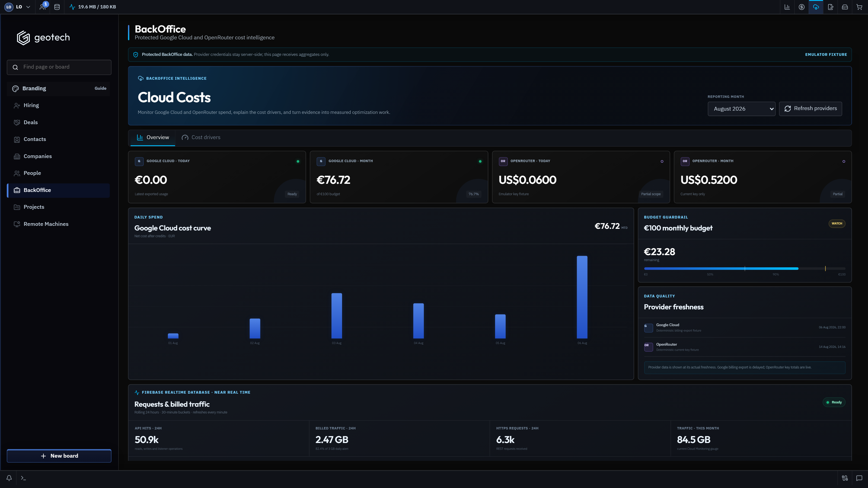Click the EMULATOR FIXTURE label
Image resolution: width=868 pixels, height=488 pixels.
[x=826, y=54]
